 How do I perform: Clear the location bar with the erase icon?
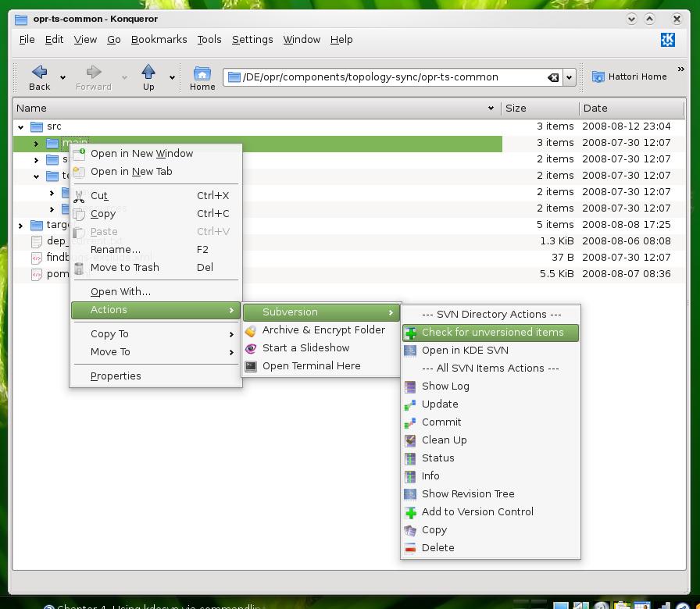pyautogui.click(x=552, y=77)
